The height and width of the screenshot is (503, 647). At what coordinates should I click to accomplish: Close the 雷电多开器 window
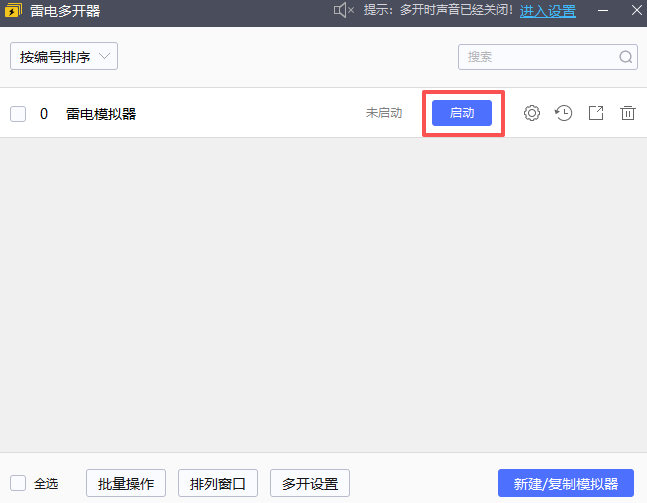[x=637, y=10]
